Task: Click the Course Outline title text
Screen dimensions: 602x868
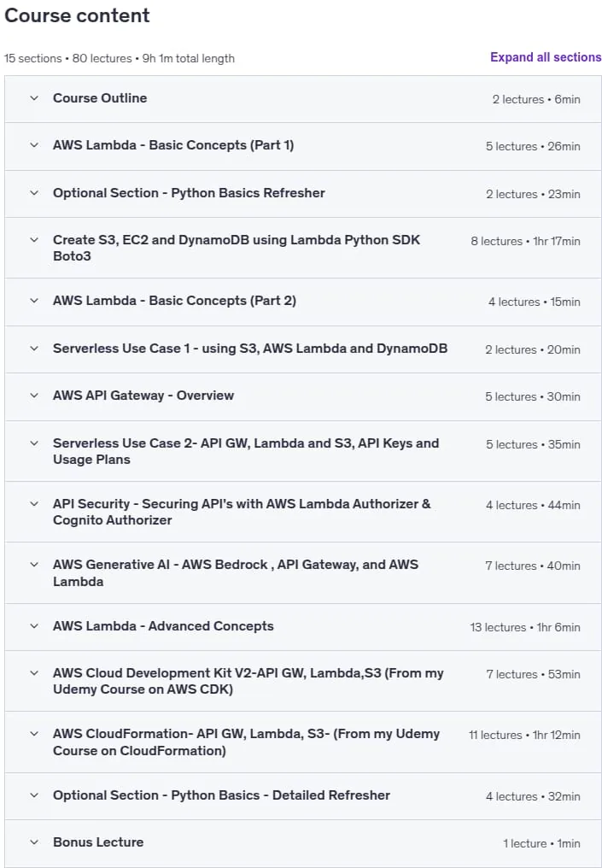Action: click(100, 98)
